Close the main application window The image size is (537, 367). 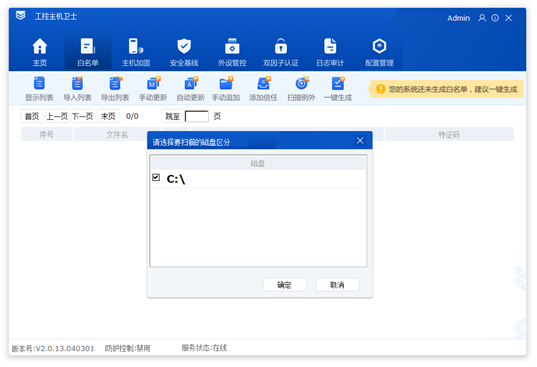click(509, 18)
